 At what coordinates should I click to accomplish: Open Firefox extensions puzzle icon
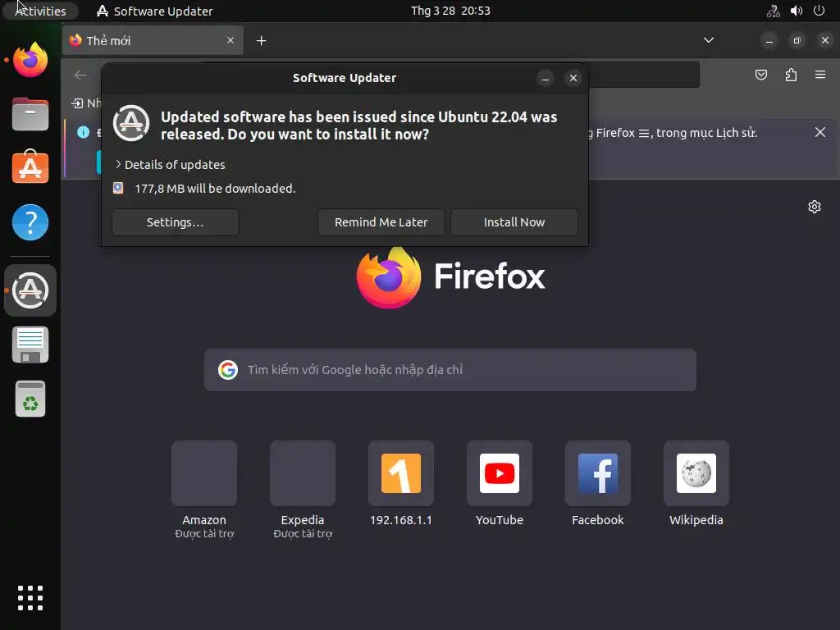coord(791,75)
